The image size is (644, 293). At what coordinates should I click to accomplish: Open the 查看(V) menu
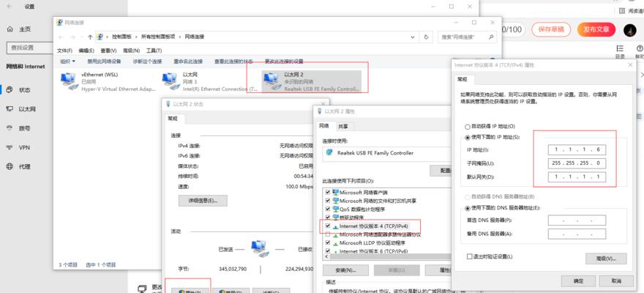pyautogui.click(x=108, y=51)
